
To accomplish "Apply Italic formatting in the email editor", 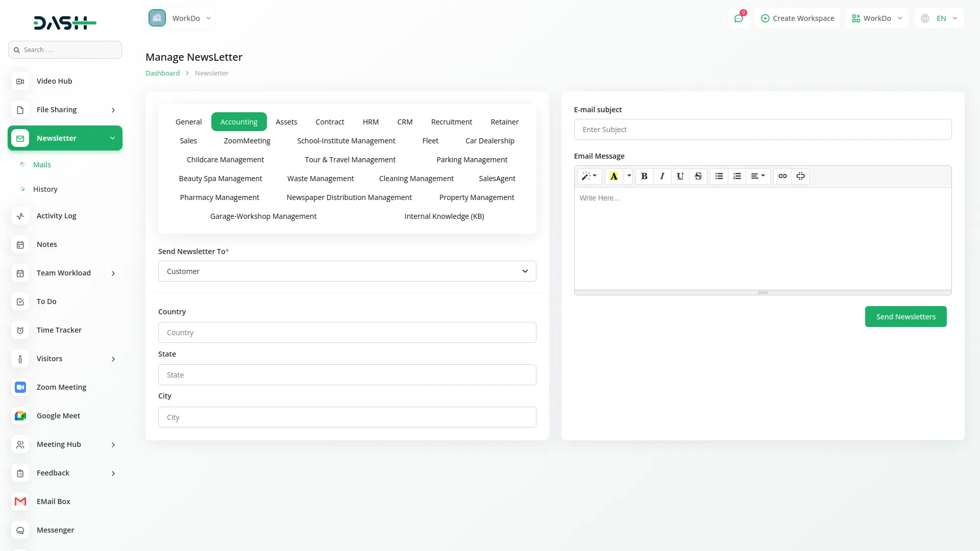I will (661, 176).
